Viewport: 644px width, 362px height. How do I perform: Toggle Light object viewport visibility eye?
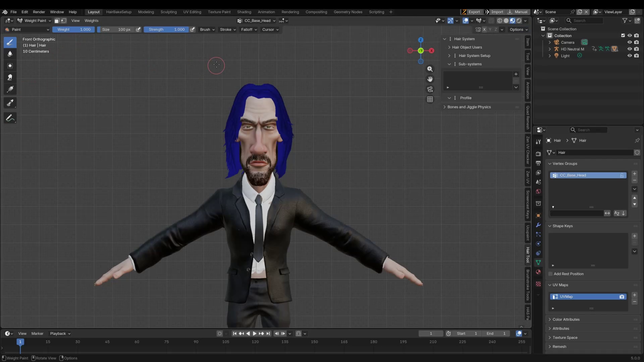point(629,56)
